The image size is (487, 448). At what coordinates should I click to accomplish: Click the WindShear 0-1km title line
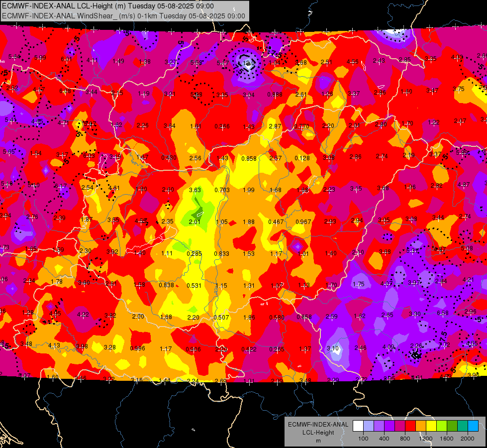point(123,16)
